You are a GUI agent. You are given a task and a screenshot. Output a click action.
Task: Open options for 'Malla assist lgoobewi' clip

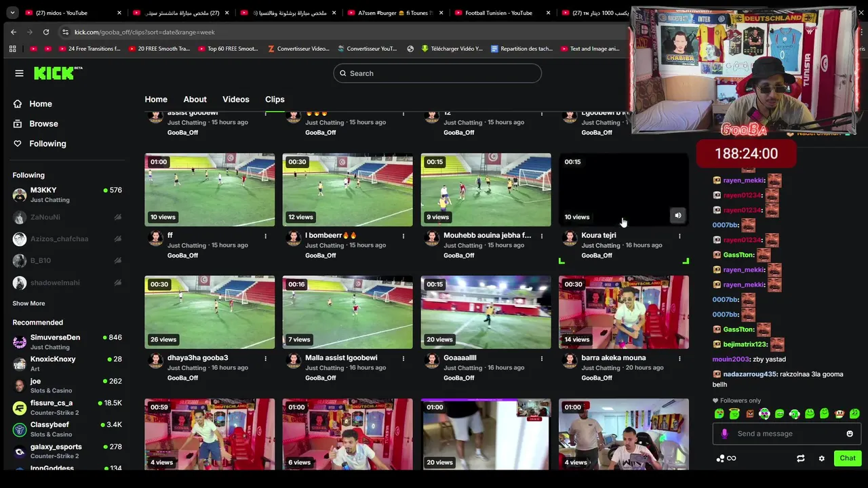click(403, 359)
